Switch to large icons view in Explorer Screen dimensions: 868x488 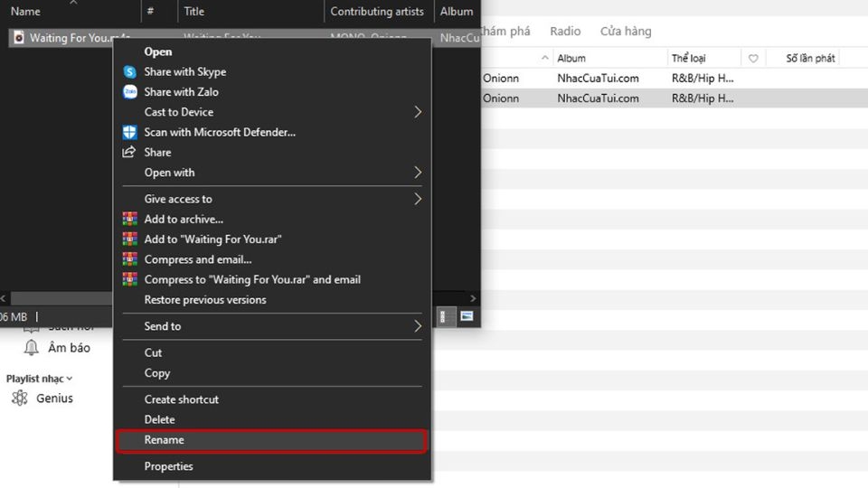click(467, 316)
